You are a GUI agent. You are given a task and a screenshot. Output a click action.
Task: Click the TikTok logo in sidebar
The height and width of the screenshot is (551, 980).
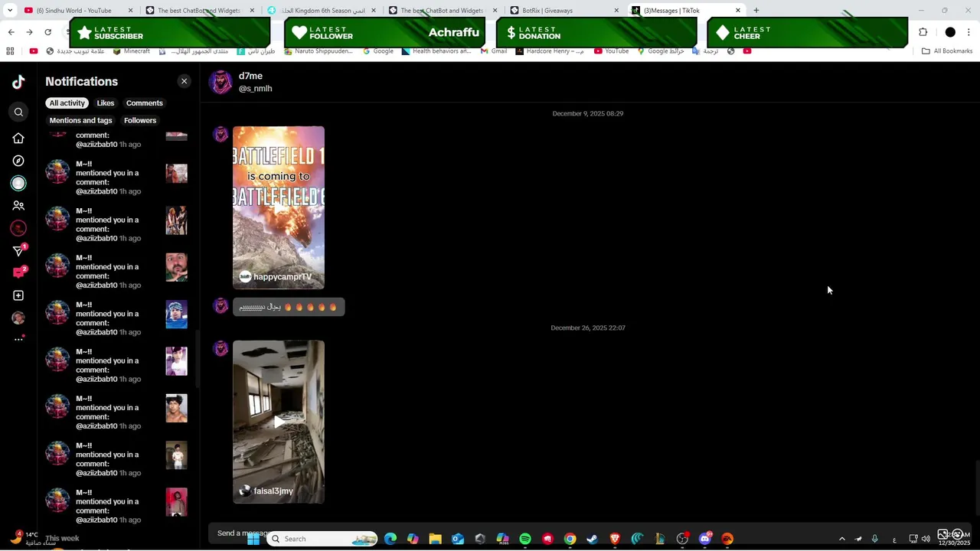18,82
